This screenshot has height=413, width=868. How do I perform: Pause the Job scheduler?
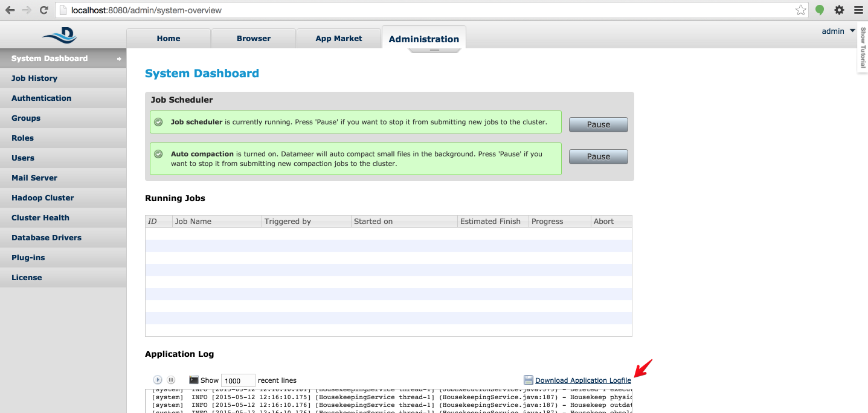click(x=599, y=124)
